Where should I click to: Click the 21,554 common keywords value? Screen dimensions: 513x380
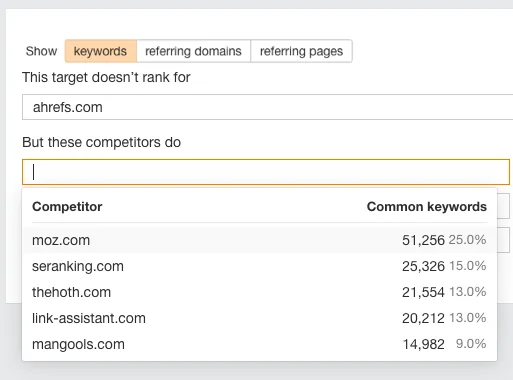coord(423,292)
